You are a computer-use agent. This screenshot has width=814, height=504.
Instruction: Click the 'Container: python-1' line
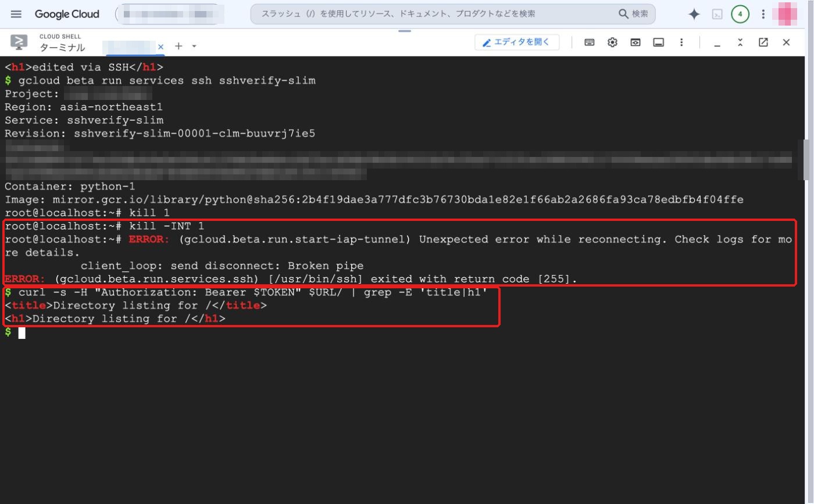(x=70, y=187)
